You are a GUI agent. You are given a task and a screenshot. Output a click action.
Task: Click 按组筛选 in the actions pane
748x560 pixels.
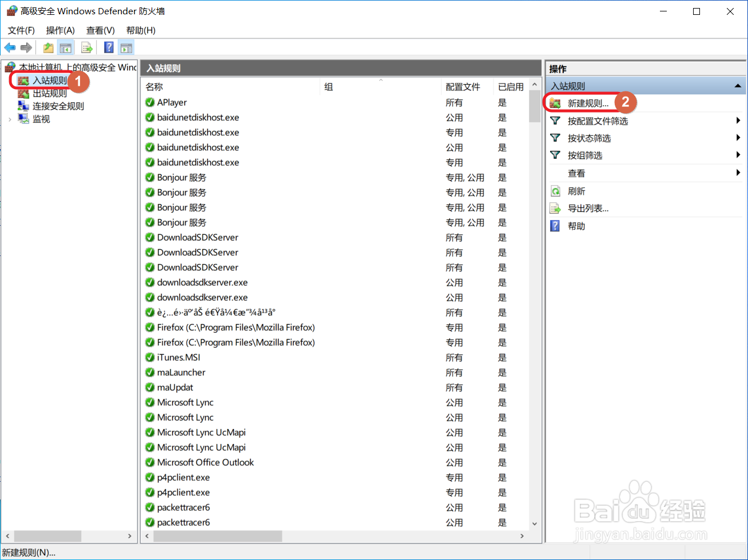pyautogui.click(x=585, y=155)
